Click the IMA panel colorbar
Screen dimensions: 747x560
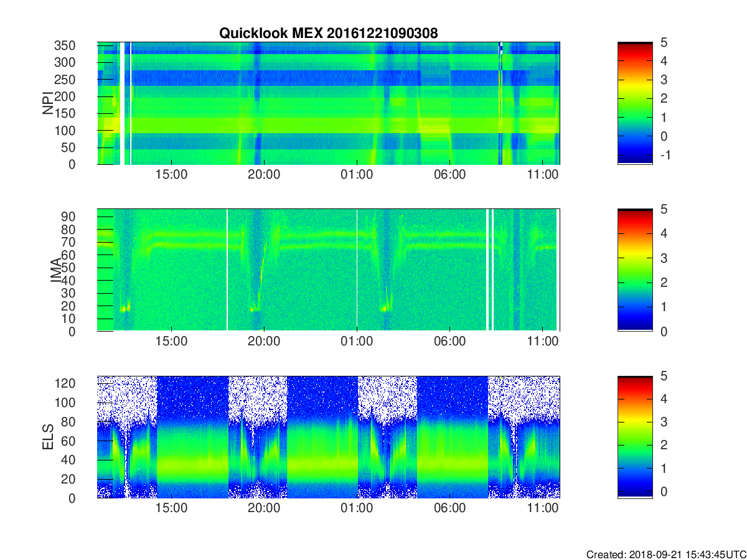pos(635,270)
